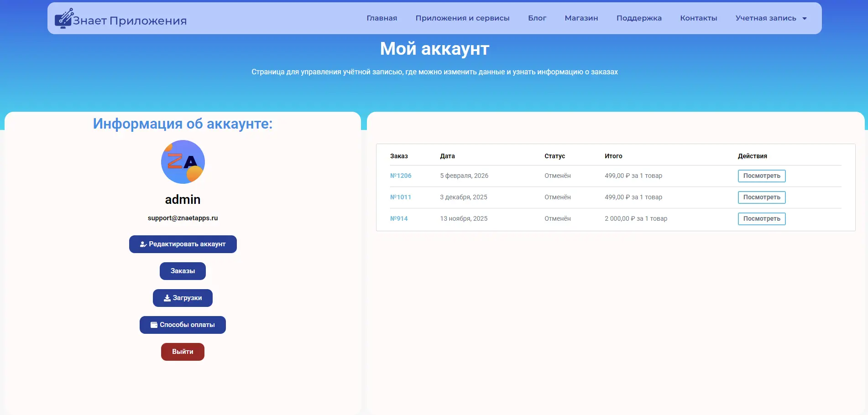Open order №1206 link

tap(401, 176)
